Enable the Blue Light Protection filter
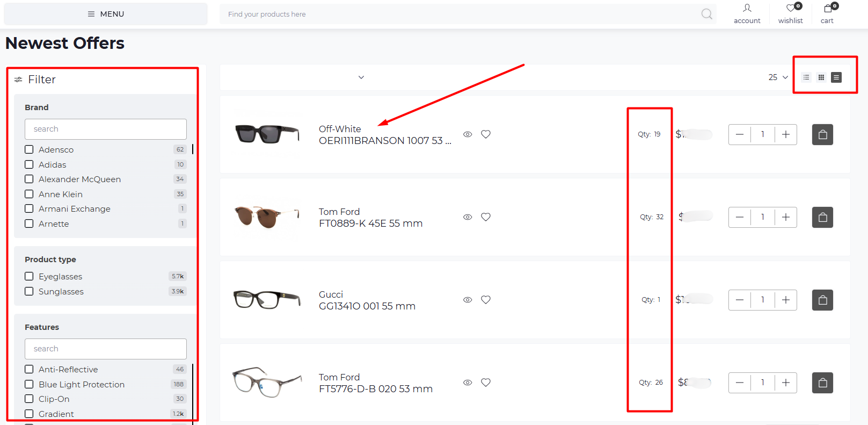 [29, 384]
